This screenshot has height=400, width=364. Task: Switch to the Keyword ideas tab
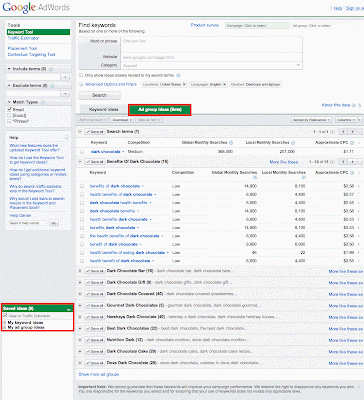(x=104, y=110)
